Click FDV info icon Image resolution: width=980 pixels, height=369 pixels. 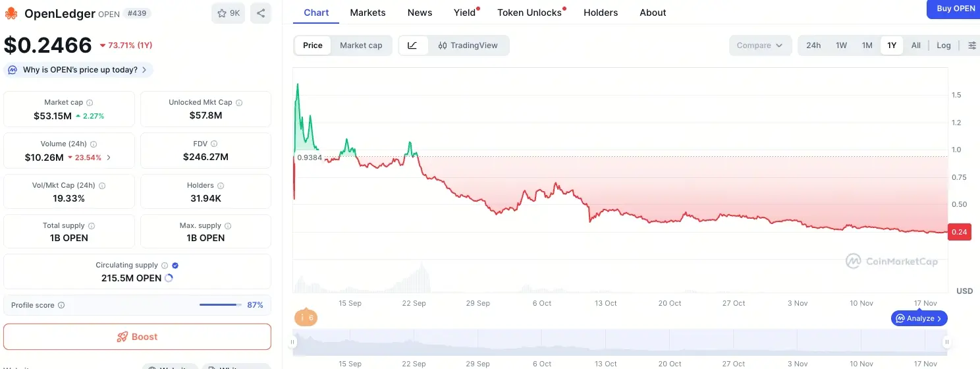[214, 144]
